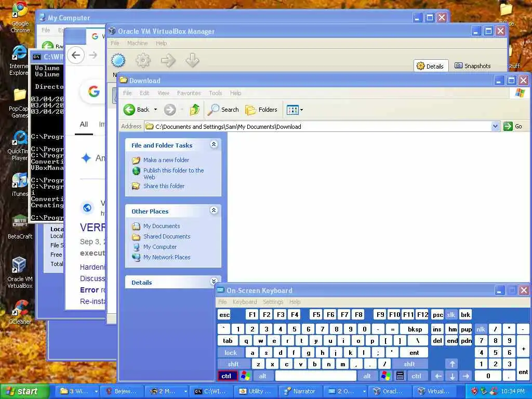Click the address field in Download window
Image resolution: width=532 pixels, height=399 pixels.
pos(317,127)
